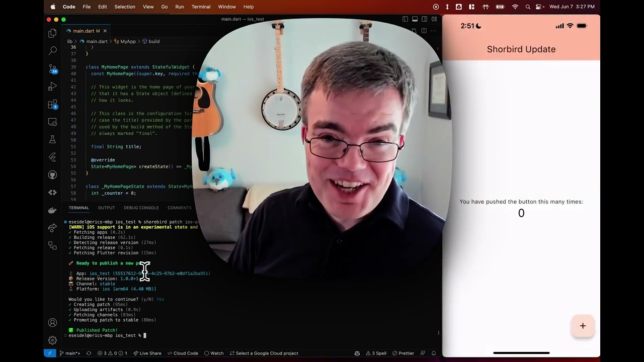
Task: Open the Manage gear in activity bar
Action: point(52,340)
